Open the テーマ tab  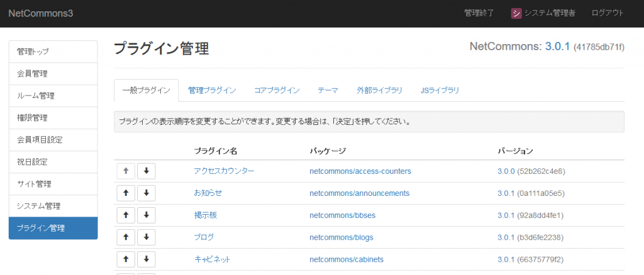tap(328, 90)
